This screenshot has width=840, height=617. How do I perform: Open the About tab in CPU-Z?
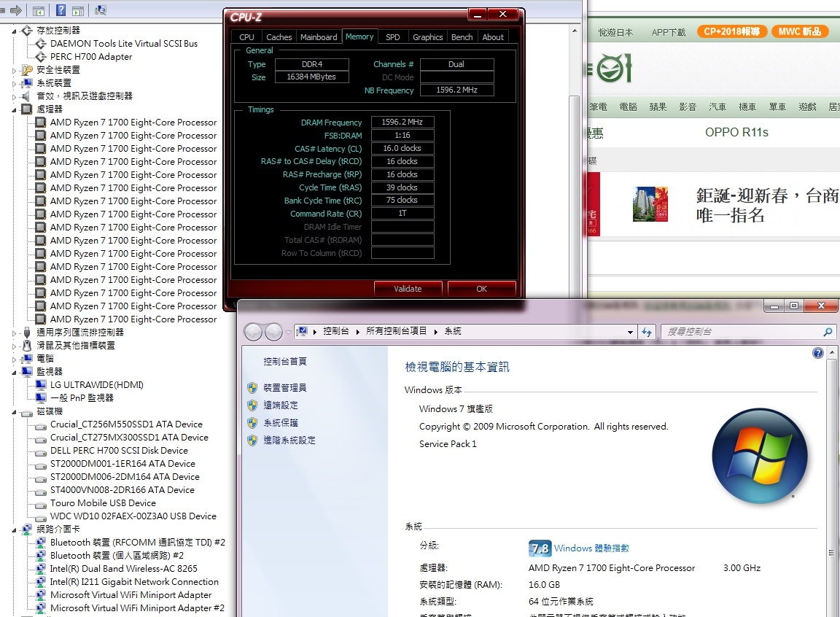[x=493, y=37]
